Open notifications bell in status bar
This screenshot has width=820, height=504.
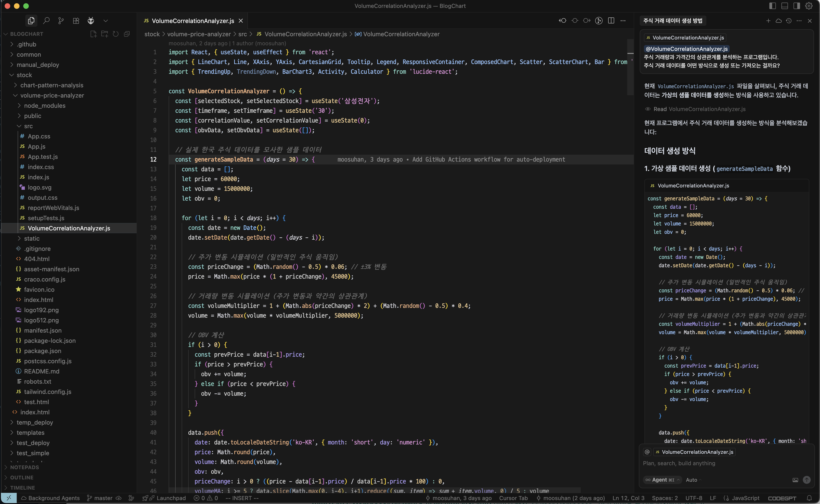click(809, 498)
